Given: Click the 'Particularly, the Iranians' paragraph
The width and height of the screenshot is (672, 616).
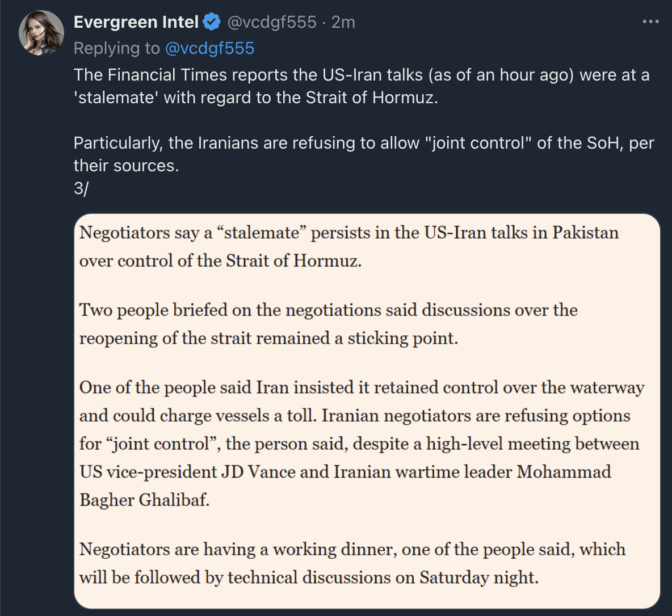Looking at the screenshot, I should tap(363, 143).
